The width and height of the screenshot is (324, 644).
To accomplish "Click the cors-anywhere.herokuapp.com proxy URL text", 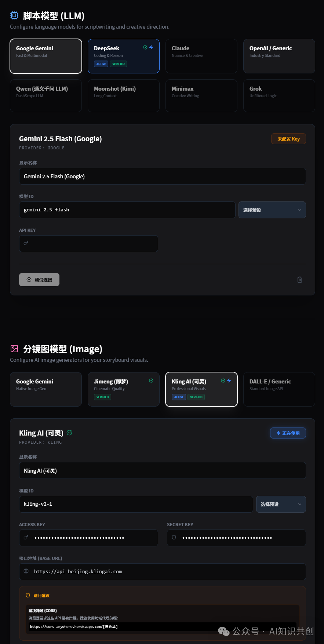I will (x=74, y=626).
